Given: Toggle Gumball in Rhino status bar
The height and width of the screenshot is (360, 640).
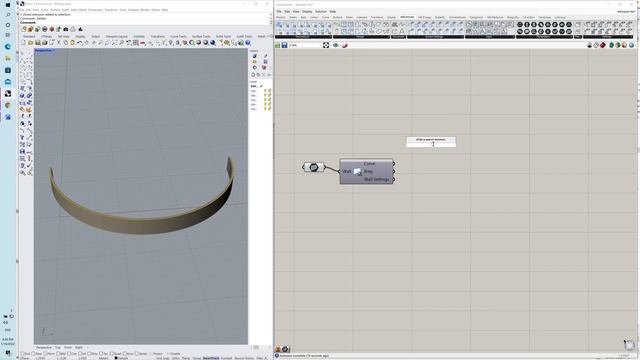Looking at the screenshot, I should point(226,358).
